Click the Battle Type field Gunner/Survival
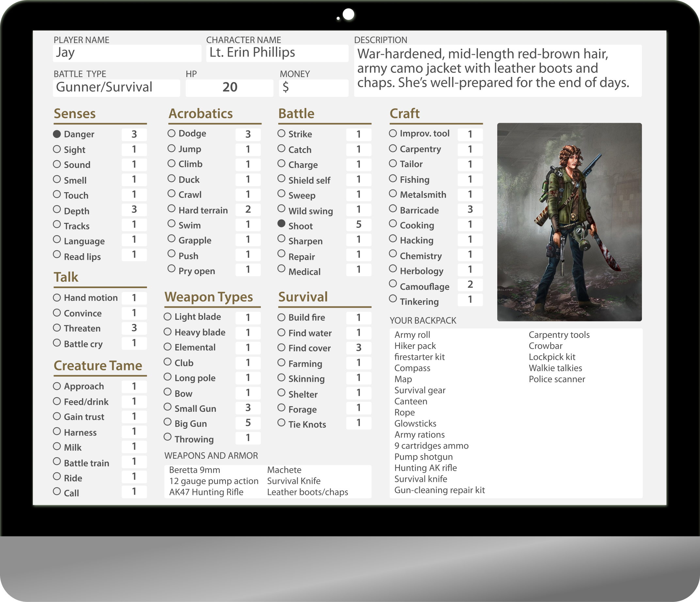 pos(116,88)
